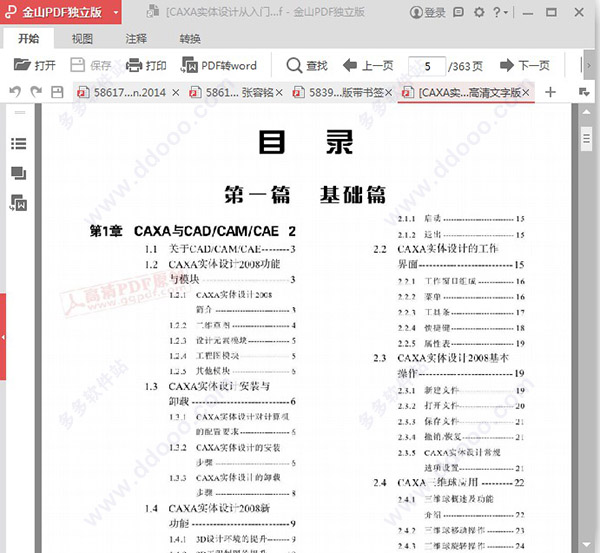Open the tab list dropdown icon
The height and width of the screenshot is (553, 600).
click(584, 92)
